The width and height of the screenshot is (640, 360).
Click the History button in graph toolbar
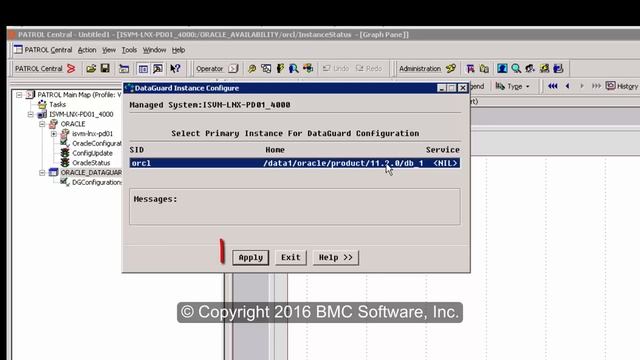[622, 86]
